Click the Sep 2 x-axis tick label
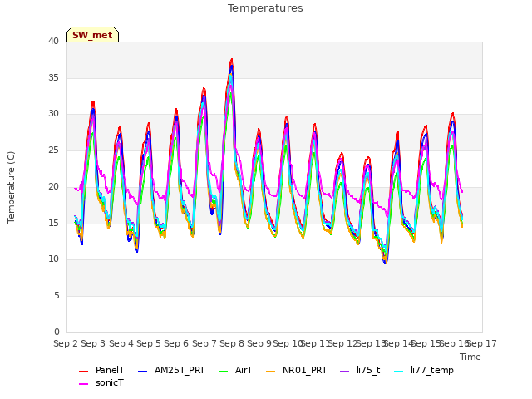 [x=66, y=343]
